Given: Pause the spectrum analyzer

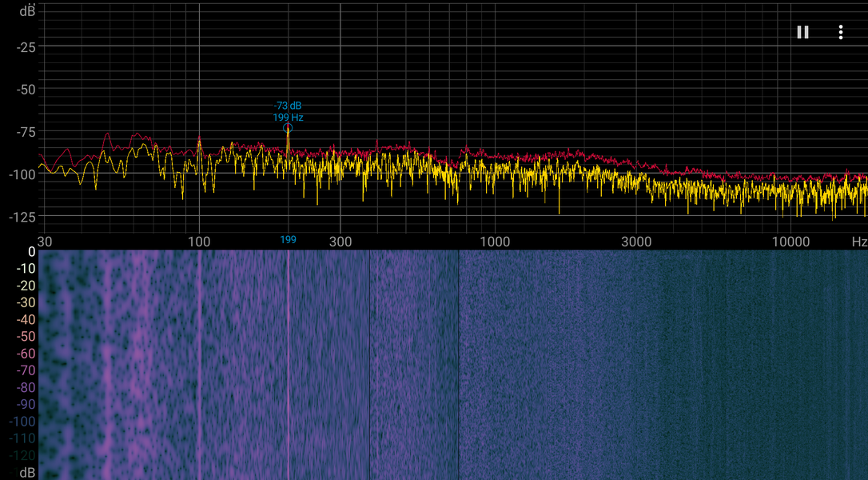Looking at the screenshot, I should (x=802, y=32).
